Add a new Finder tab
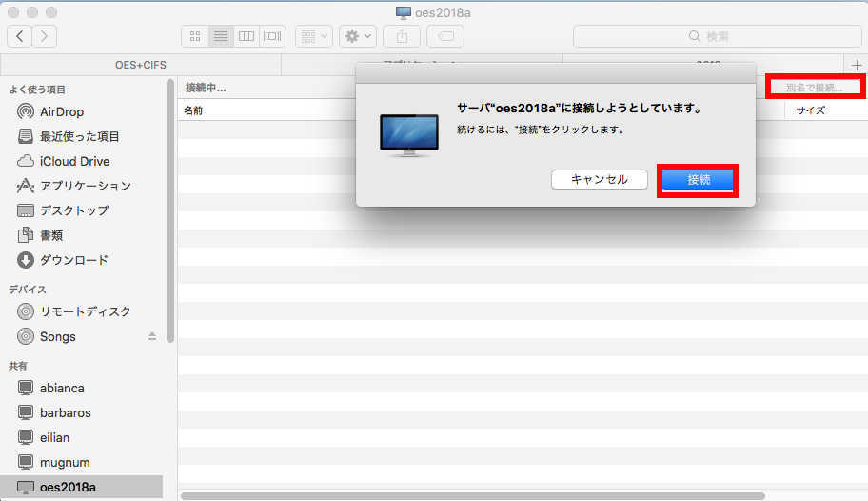The image size is (868, 501). click(856, 65)
